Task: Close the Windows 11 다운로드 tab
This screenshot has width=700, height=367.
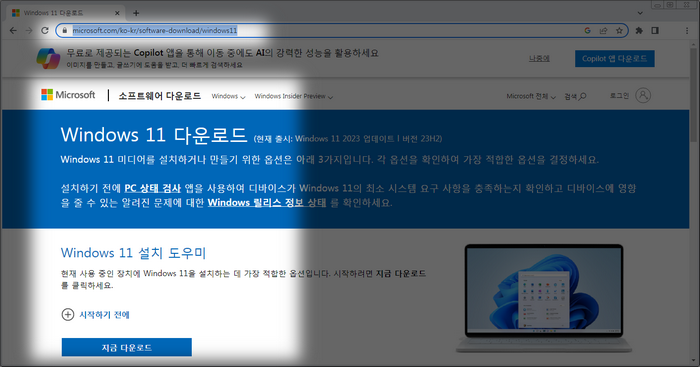Action: click(x=117, y=13)
